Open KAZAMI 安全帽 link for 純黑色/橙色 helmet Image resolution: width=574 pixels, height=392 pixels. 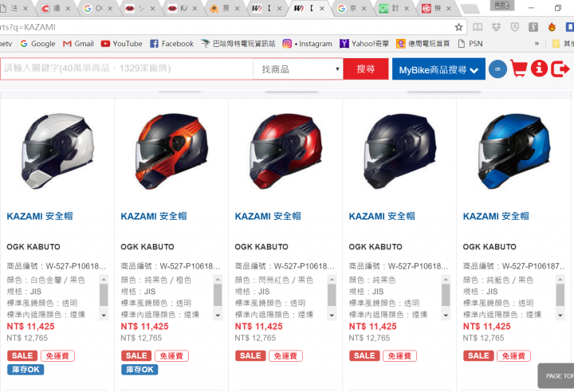click(x=154, y=216)
